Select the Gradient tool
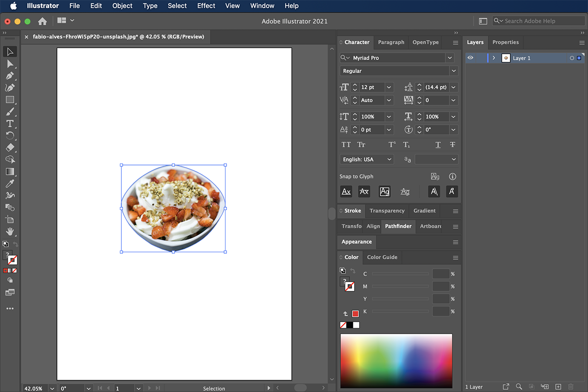 click(x=10, y=171)
